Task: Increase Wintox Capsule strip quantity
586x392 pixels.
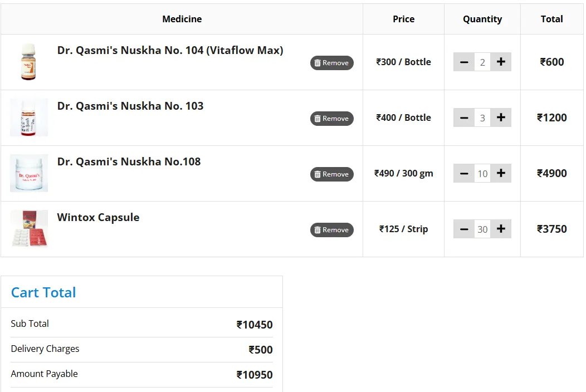Action: point(501,229)
